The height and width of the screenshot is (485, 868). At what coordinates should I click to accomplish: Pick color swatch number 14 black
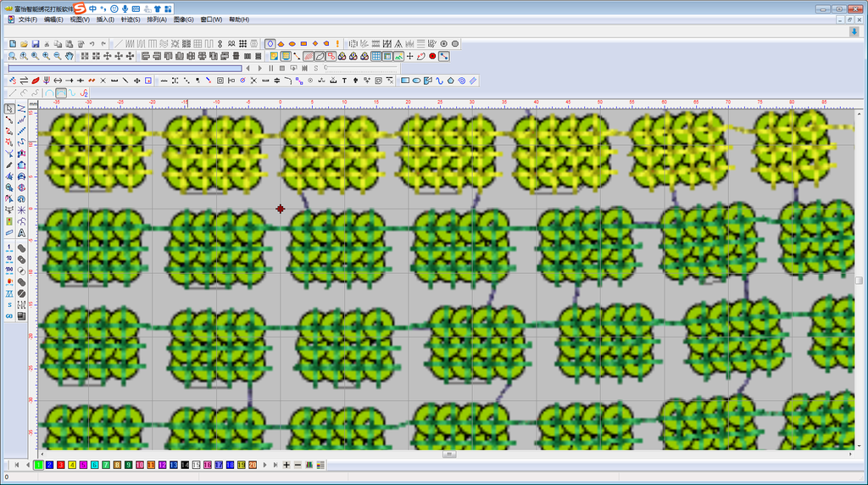coord(184,465)
